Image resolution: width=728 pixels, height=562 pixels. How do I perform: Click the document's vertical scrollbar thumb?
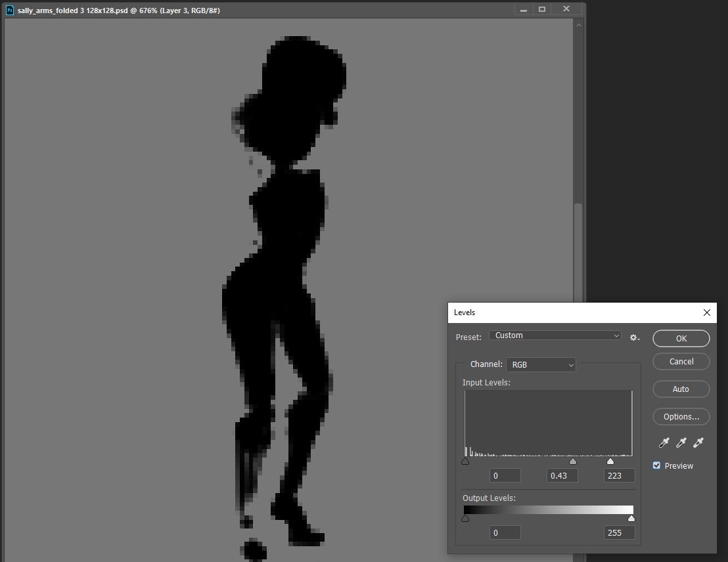tap(578, 249)
